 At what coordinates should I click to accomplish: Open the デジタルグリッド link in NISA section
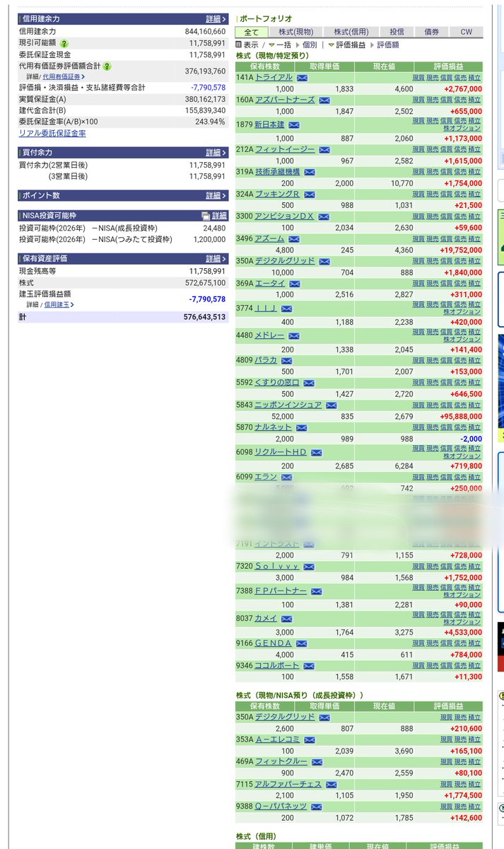(285, 717)
